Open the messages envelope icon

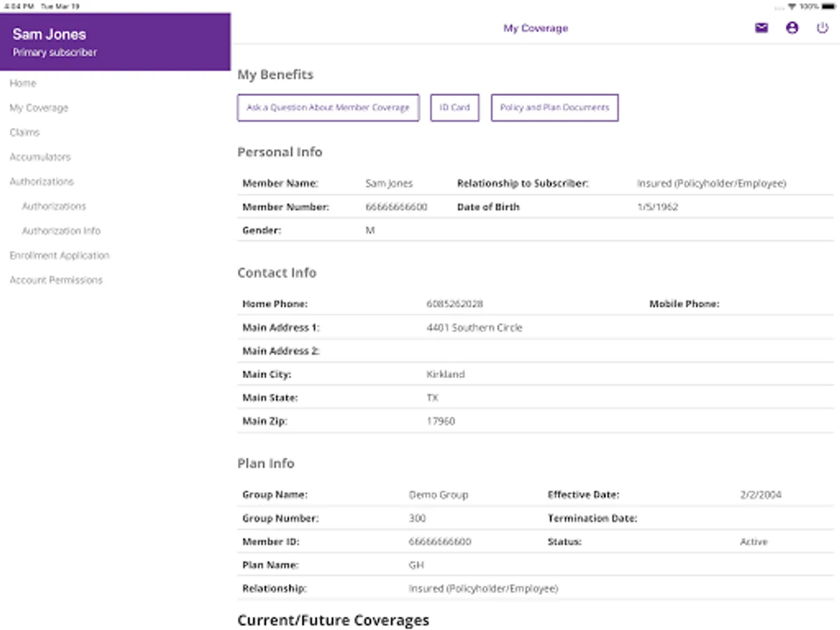762,28
